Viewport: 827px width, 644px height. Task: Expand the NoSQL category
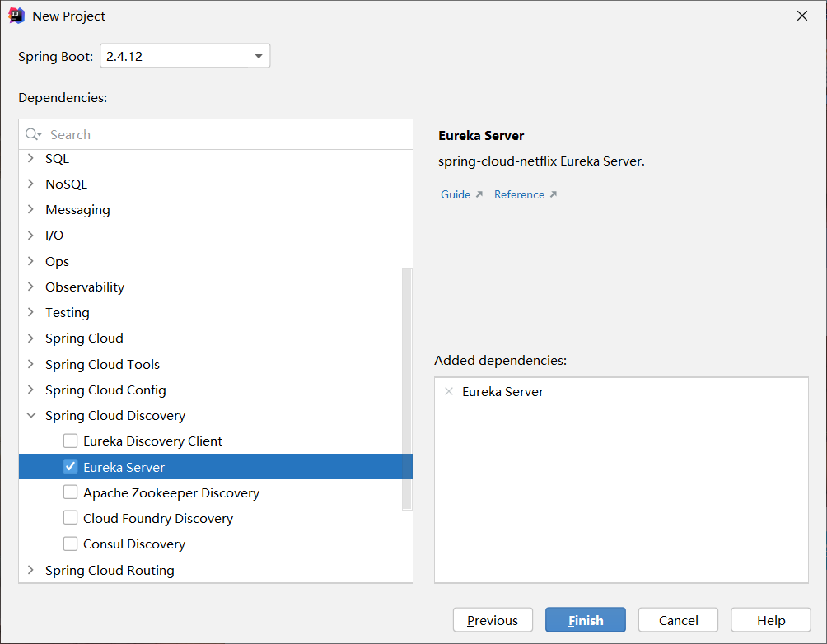point(30,184)
